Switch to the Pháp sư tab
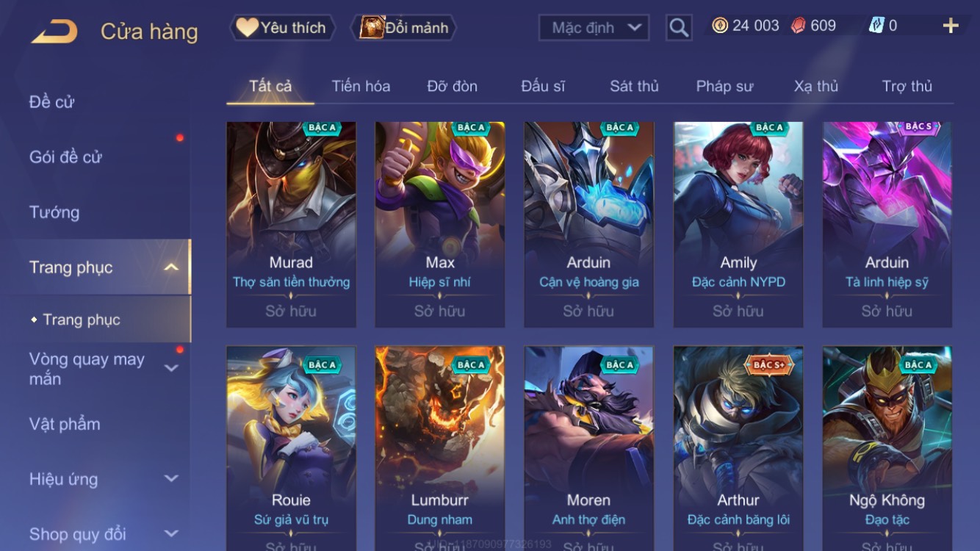Screen dimensions: 980x551 (724, 86)
